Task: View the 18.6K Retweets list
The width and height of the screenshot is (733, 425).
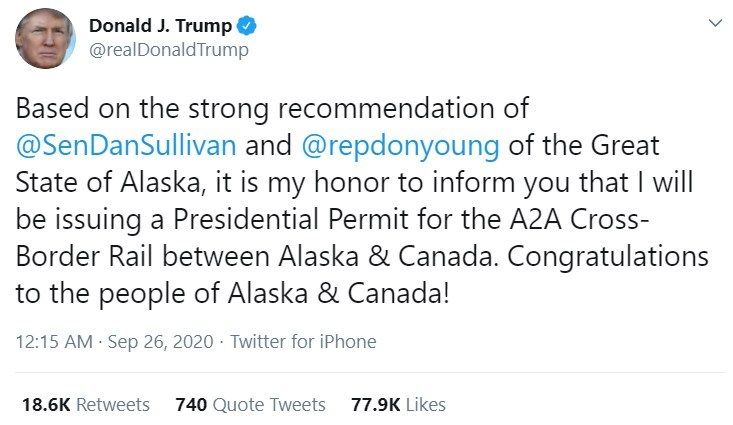Action: (x=86, y=404)
